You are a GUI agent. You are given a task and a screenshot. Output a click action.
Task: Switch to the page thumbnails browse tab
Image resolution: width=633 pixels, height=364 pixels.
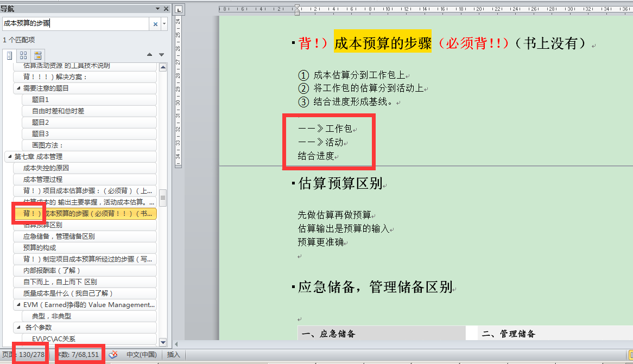pyautogui.click(x=23, y=55)
